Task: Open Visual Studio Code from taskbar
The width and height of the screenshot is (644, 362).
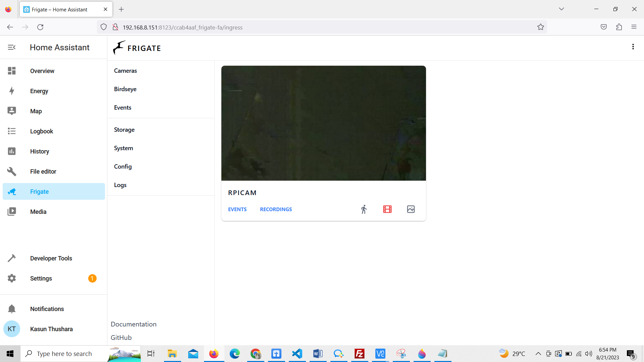Action: click(297, 354)
